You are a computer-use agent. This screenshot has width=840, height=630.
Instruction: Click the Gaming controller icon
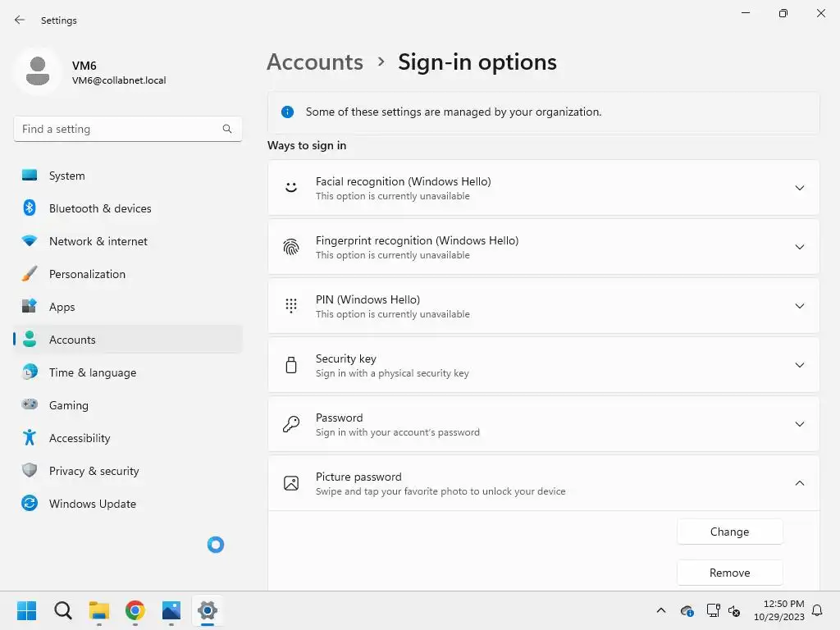coord(30,404)
